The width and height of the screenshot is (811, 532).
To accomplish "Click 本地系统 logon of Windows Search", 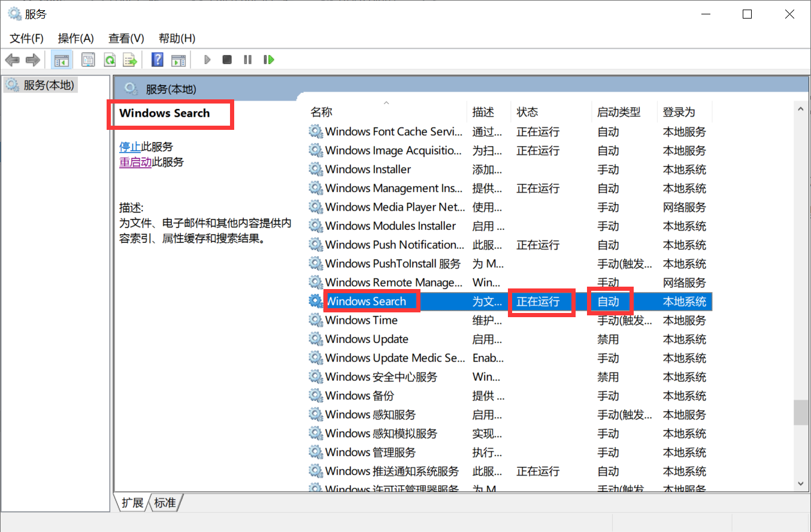I will [684, 302].
